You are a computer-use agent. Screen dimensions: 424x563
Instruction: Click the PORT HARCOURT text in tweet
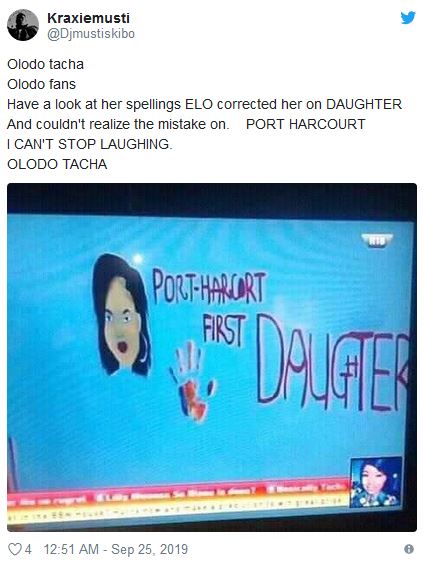(306, 124)
